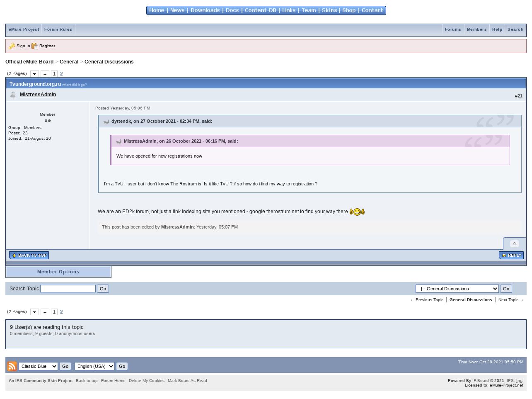Click the snapback arrow beside the MistressAdmin quote
The width and height of the screenshot is (532, 399).
click(x=118, y=141)
